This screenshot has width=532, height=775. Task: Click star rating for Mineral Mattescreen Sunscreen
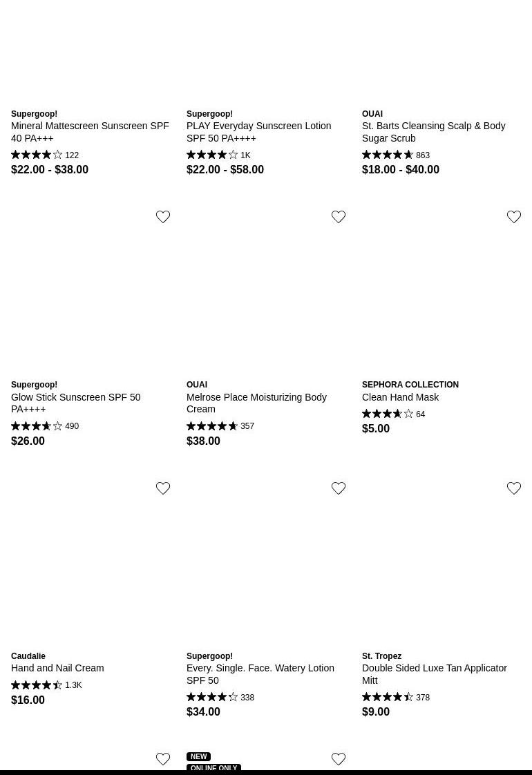pos(37,155)
